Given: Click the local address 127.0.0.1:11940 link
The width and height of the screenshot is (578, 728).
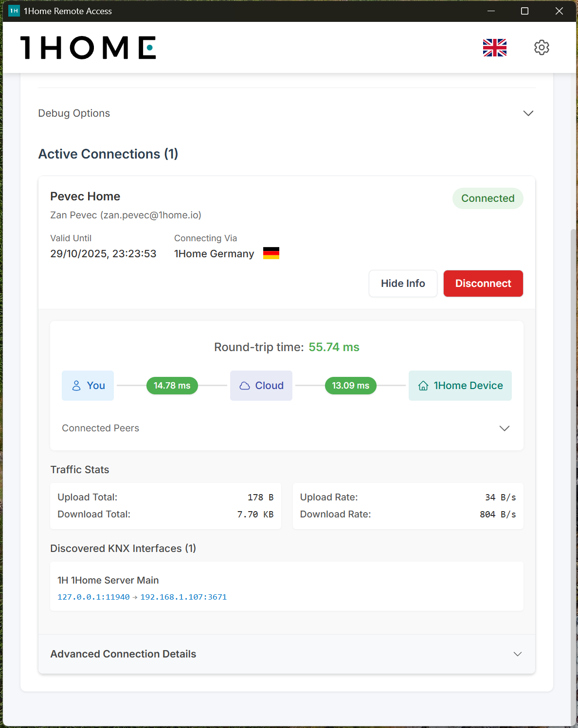Looking at the screenshot, I should [x=93, y=597].
